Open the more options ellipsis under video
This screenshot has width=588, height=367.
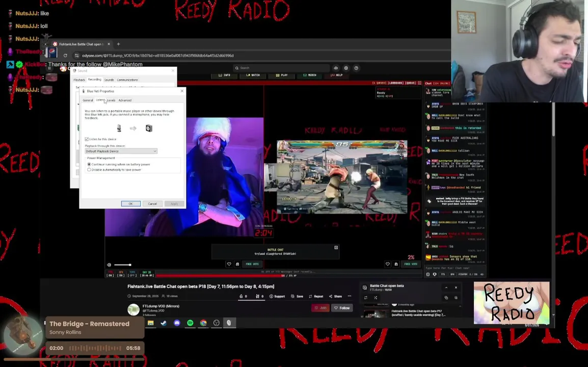[x=350, y=296]
